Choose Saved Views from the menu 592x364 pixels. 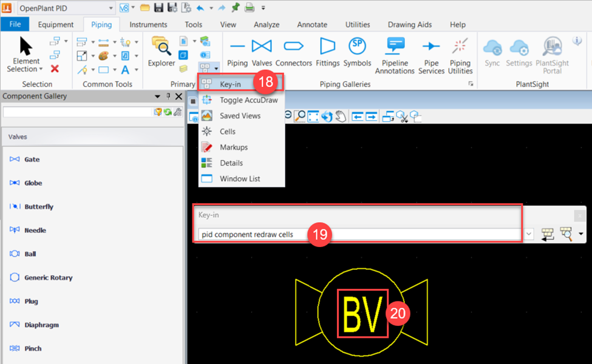click(x=242, y=116)
